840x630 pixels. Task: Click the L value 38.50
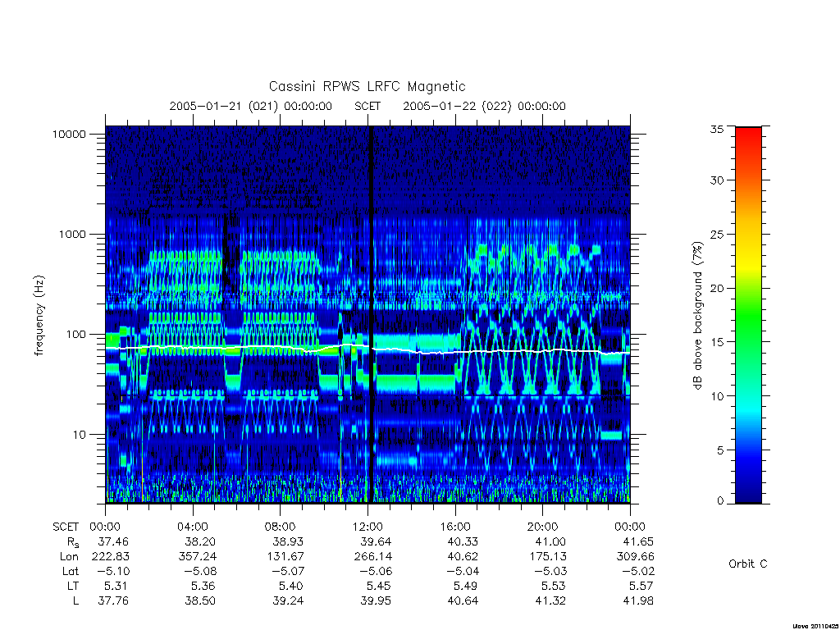coord(200,601)
